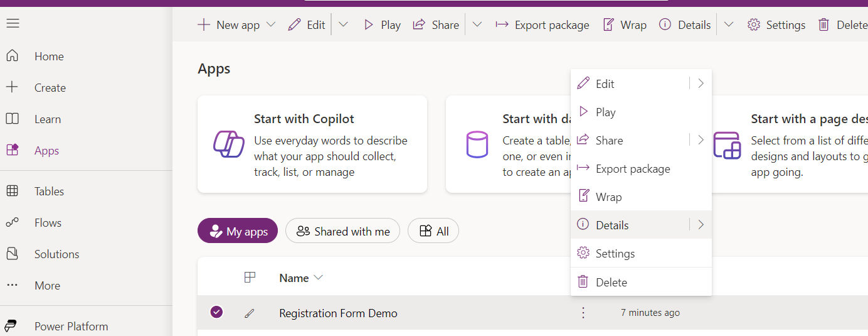Click Details in the top toolbar
Image resolution: width=868 pixels, height=336 pixels.
[685, 25]
